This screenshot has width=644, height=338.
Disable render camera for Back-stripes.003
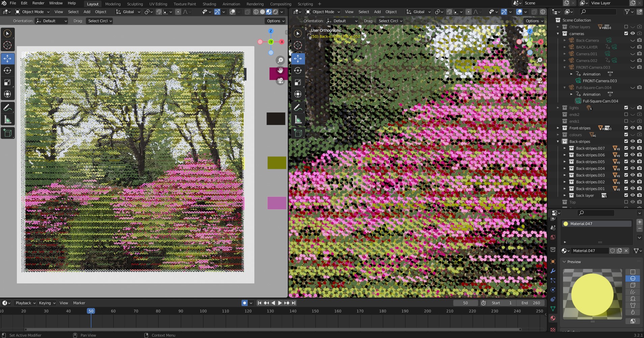(x=640, y=175)
